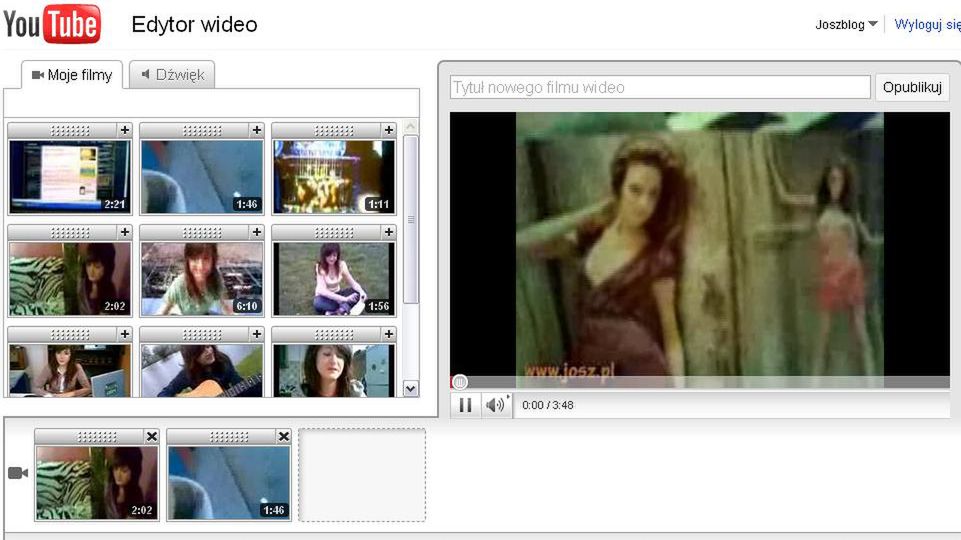Select the girl with laptop thumbnail
The image size is (961, 540).
pyautogui.click(x=70, y=370)
